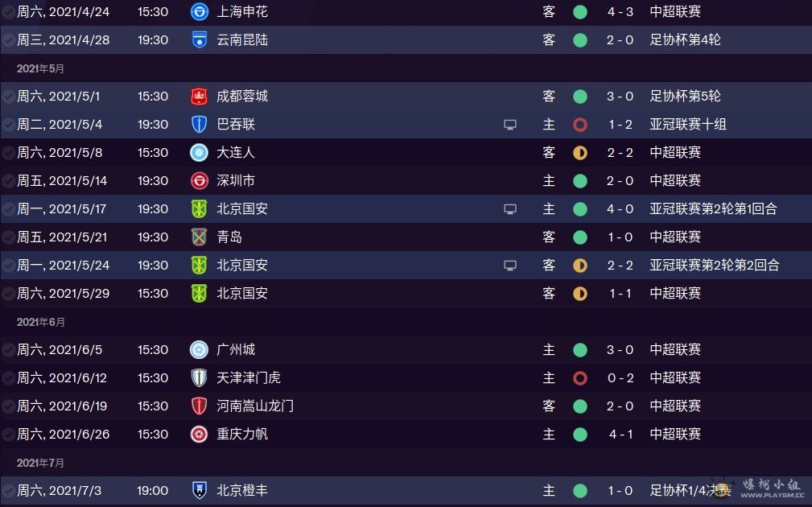This screenshot has height=507, width=812.
Task: Open the 4 - 0 result on 2021/5/17
Action: pos(620,208)
